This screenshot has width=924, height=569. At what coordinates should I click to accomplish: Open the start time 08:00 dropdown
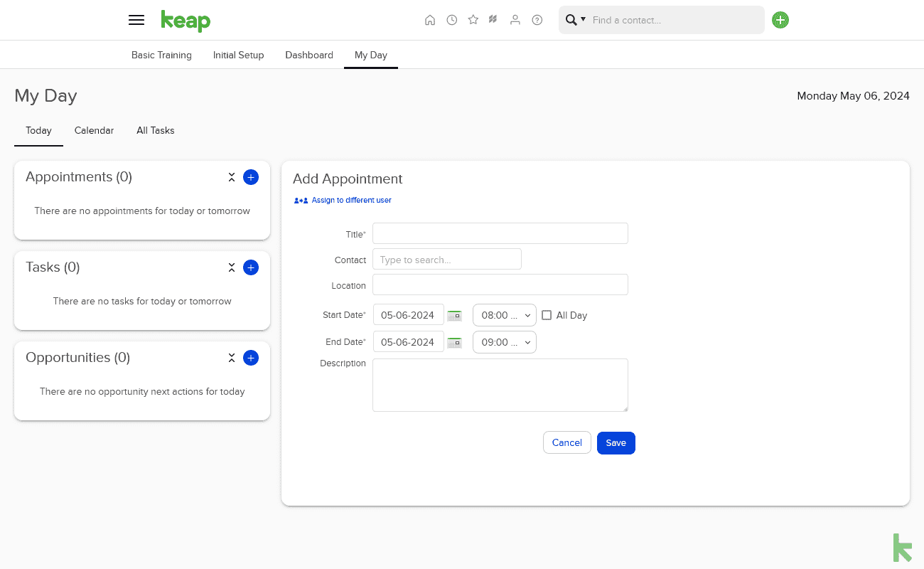click(x=505, y=315)
